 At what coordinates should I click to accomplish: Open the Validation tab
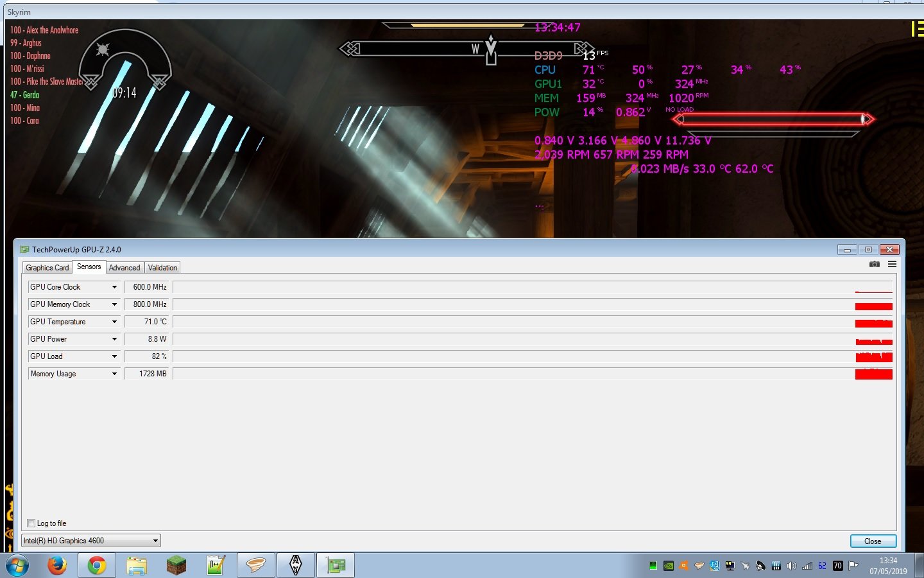point(162,268)
